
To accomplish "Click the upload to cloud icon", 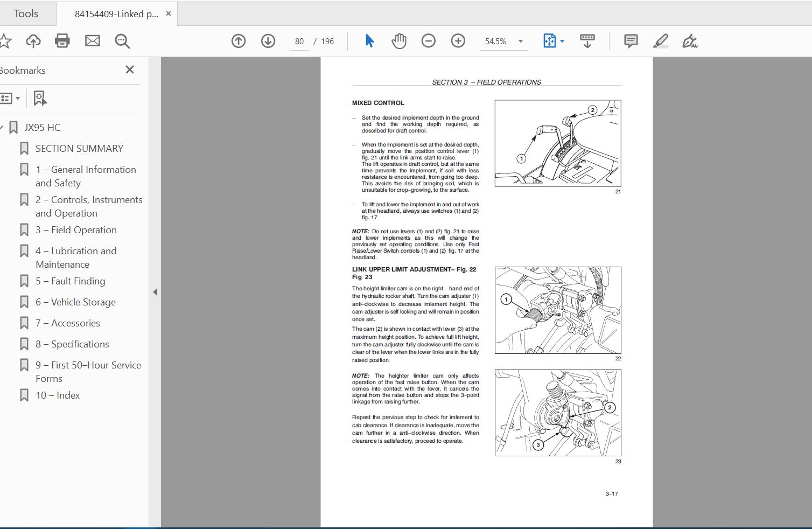I will [33, 41].
